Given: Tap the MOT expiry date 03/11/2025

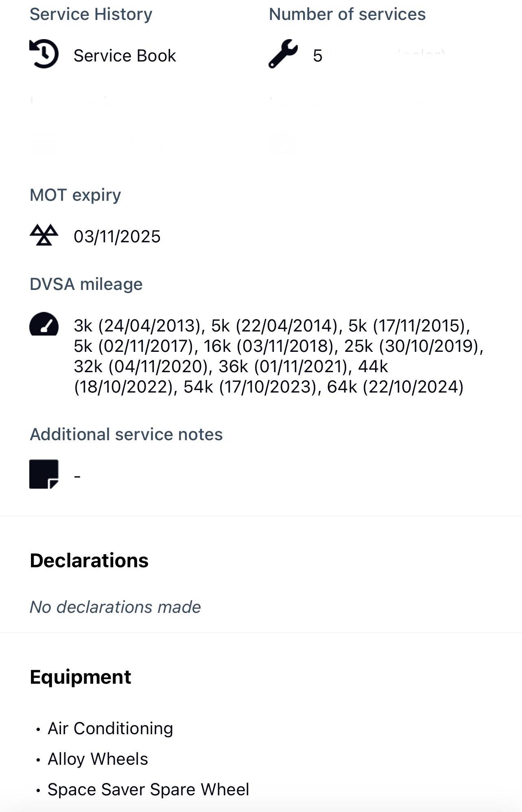Looking at the screenshot, I should pos(117,237).
